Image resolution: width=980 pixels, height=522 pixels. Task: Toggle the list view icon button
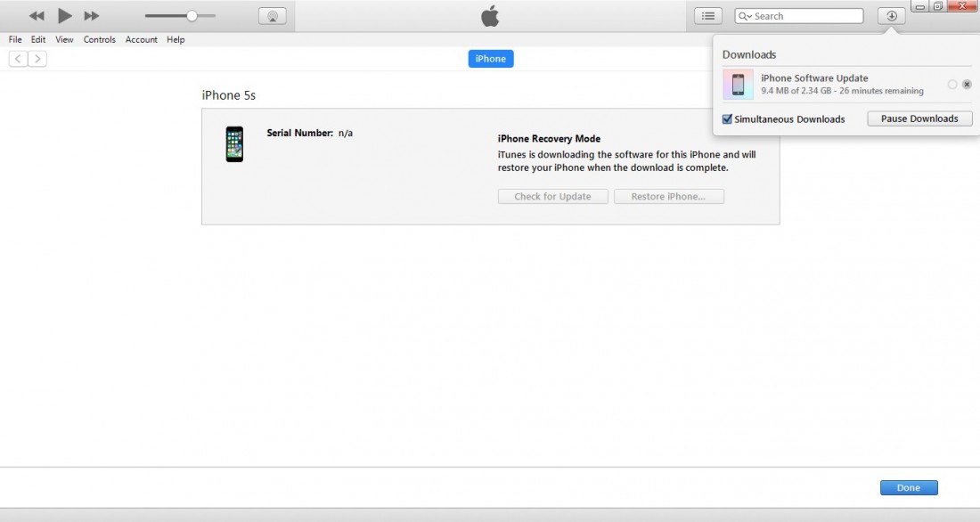tap(708, 16)
